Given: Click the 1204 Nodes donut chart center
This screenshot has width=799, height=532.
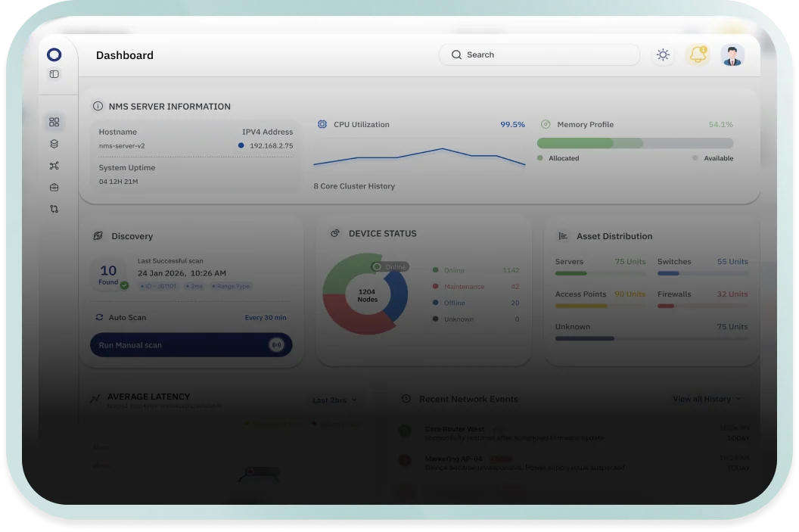Looking at the screenshot, I should pyautogui.click(x=367, y=295).
